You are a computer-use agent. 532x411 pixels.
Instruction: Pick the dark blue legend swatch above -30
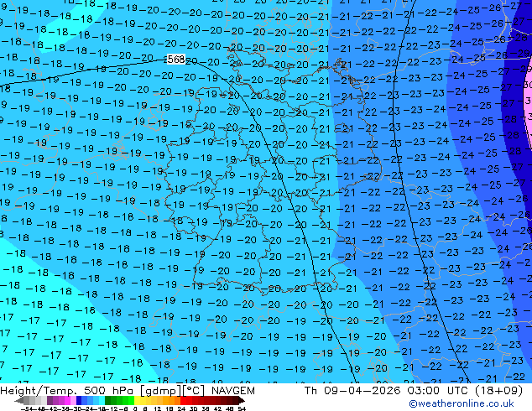click(x=79, y=400)
